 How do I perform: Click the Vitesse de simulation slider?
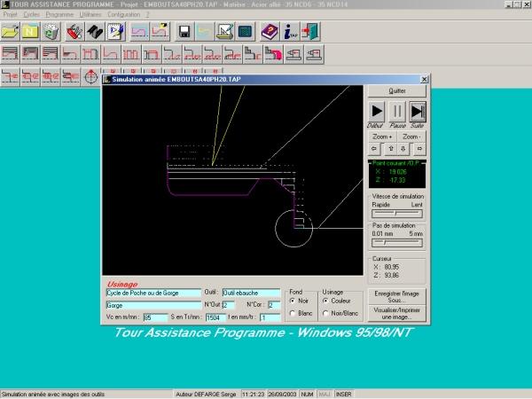(397, 213)
